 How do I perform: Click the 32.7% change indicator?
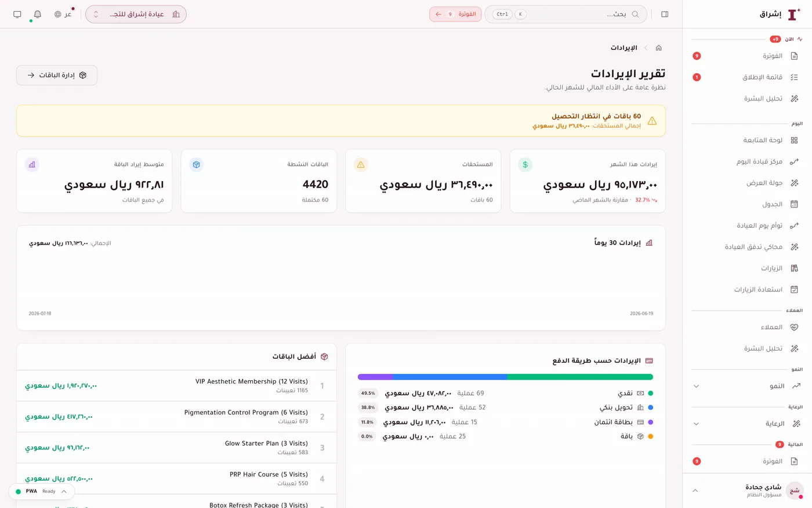tap(646, 200)
